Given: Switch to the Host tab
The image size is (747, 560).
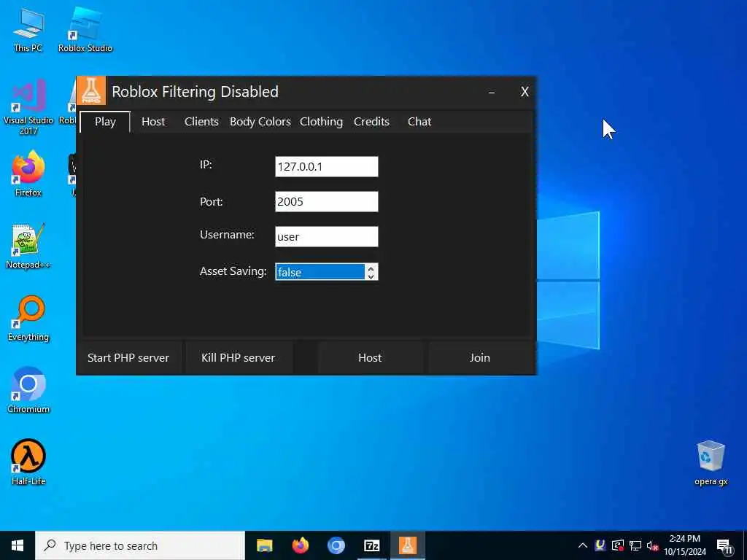Looking at the screenshot, I should [153, 122].
